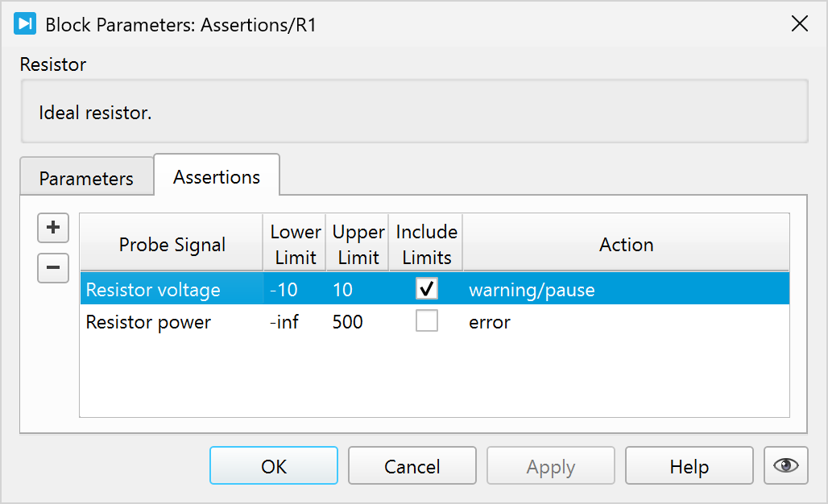Click the 500 upper limit cell
Viewport: 828px width, 504px height.
click(357, 323)
